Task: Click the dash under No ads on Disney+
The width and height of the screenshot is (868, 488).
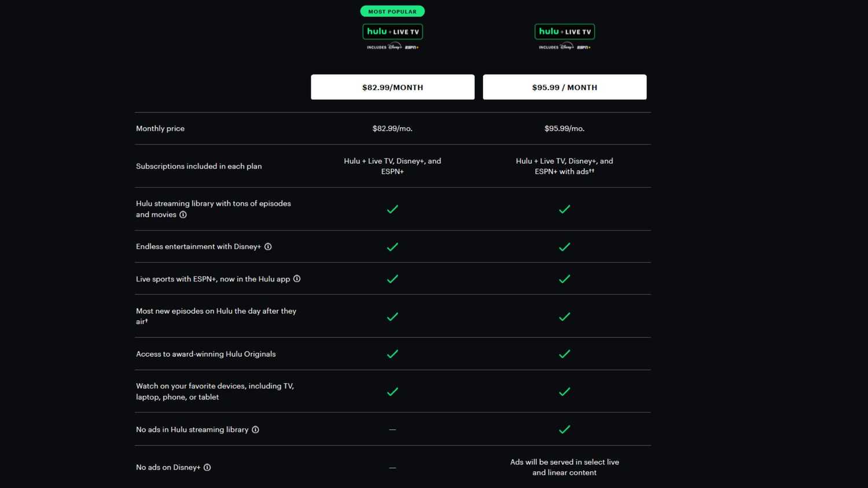Action: tap(392, 467)
